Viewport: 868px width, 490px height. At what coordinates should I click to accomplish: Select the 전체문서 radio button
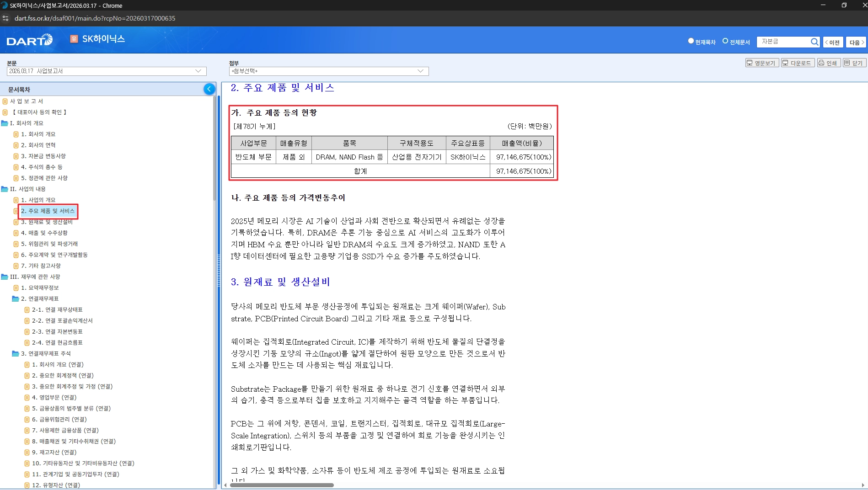(724, 41)
